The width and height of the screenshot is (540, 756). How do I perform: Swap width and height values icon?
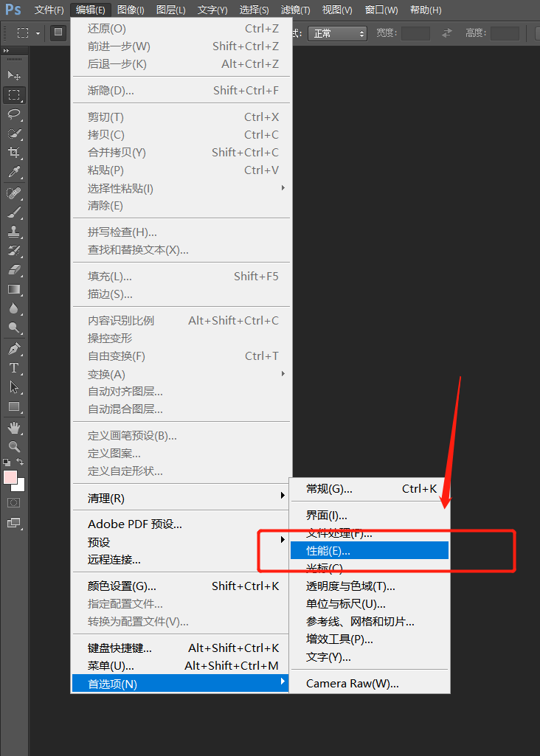click(447, 32)
